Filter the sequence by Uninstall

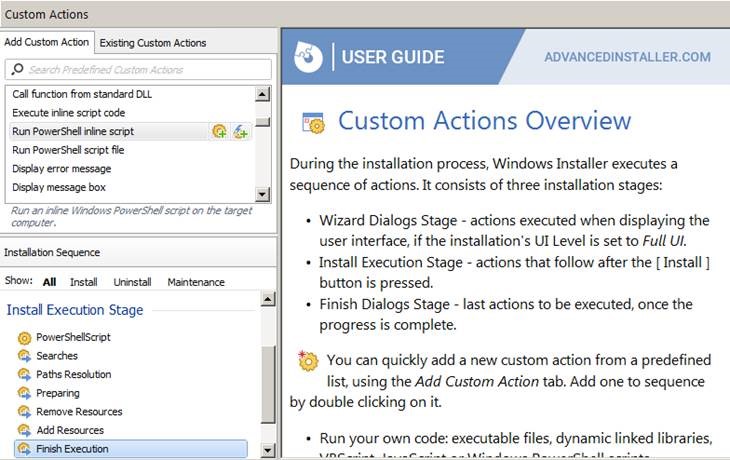pyautogui.click(x=132, y=282)
